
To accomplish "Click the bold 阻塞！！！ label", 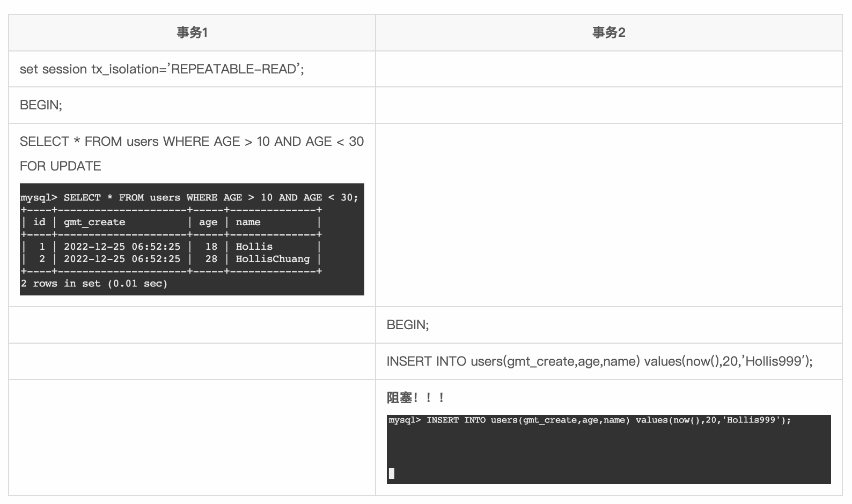I will (415, 398).
